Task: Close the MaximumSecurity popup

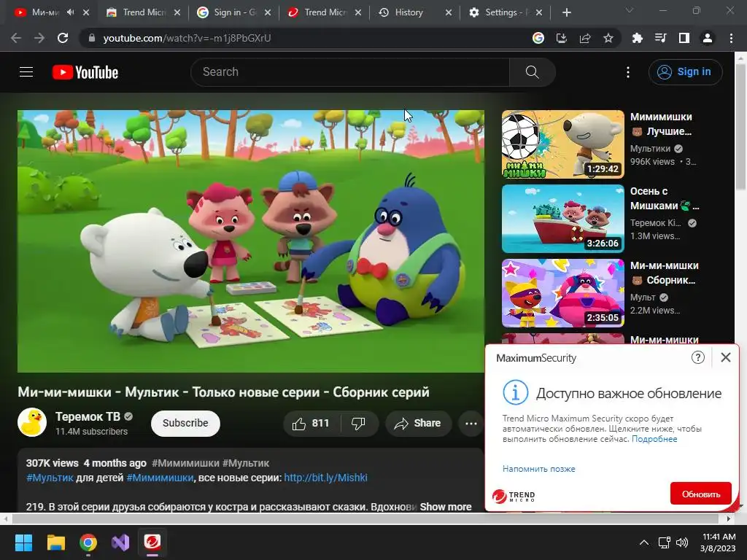Action: tap(726, 357)
